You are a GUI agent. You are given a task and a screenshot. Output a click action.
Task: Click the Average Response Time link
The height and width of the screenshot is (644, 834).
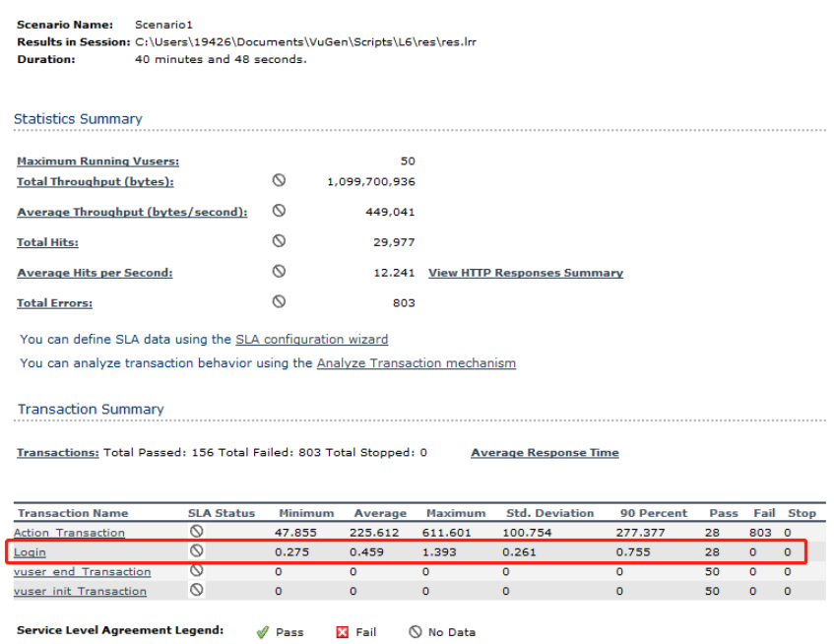[545, 453]
